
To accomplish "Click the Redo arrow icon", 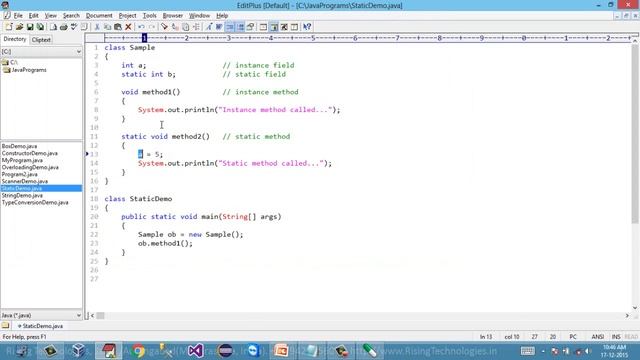I will point(152,27).
